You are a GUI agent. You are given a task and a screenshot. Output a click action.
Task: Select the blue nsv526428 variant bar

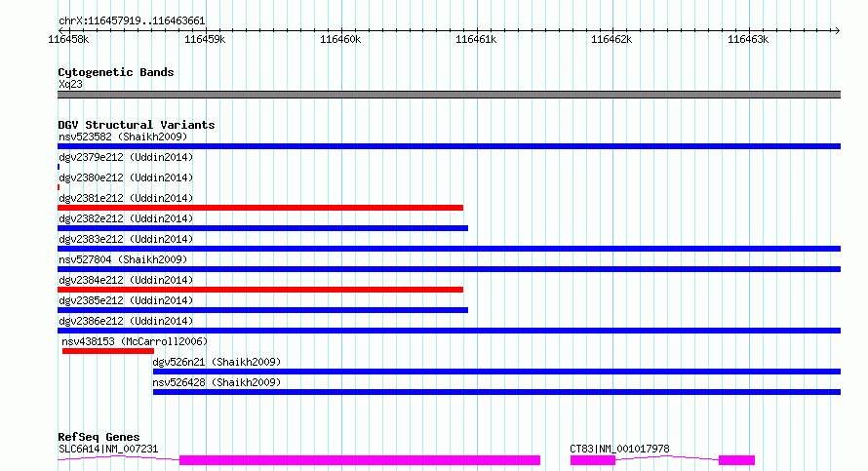pos(496,392)
